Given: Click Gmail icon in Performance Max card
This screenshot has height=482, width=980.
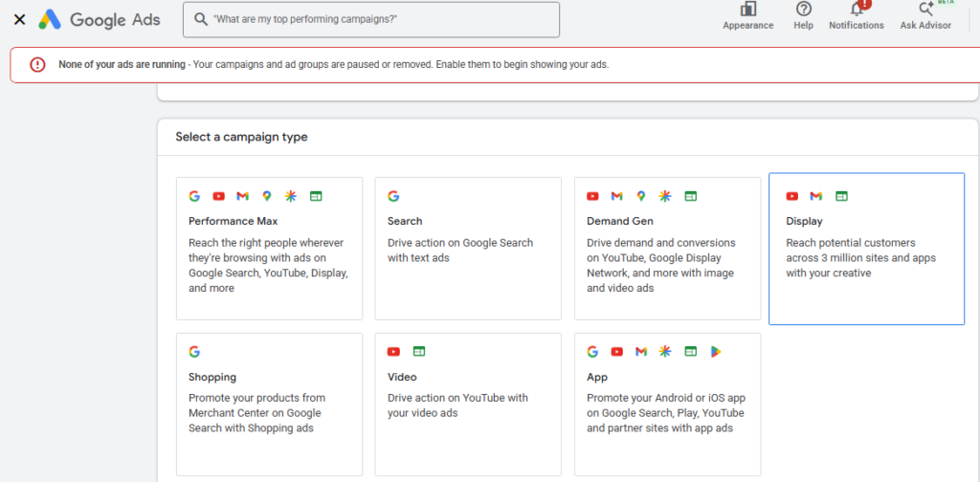Looking at the screenshot, I should point(242,196).
